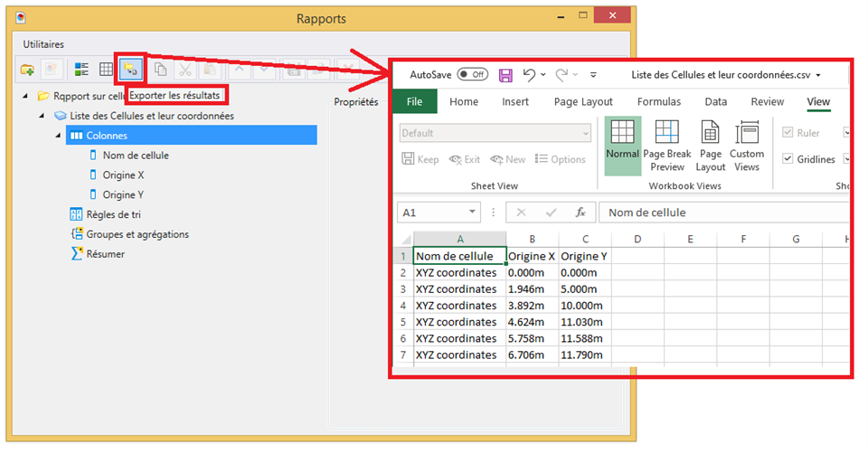
Task: Open the Utilitaires menu
Action: [x=43, y=44]
